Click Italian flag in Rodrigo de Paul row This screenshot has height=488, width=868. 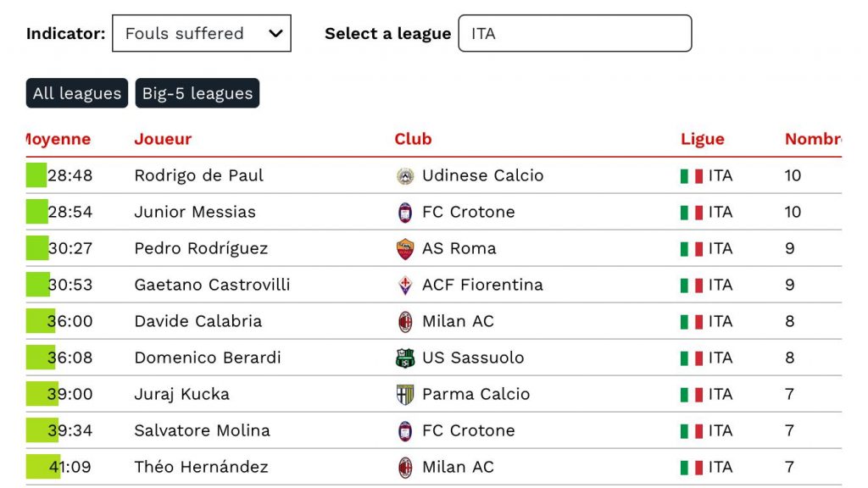pyautogui.click(x=692, y=176)
